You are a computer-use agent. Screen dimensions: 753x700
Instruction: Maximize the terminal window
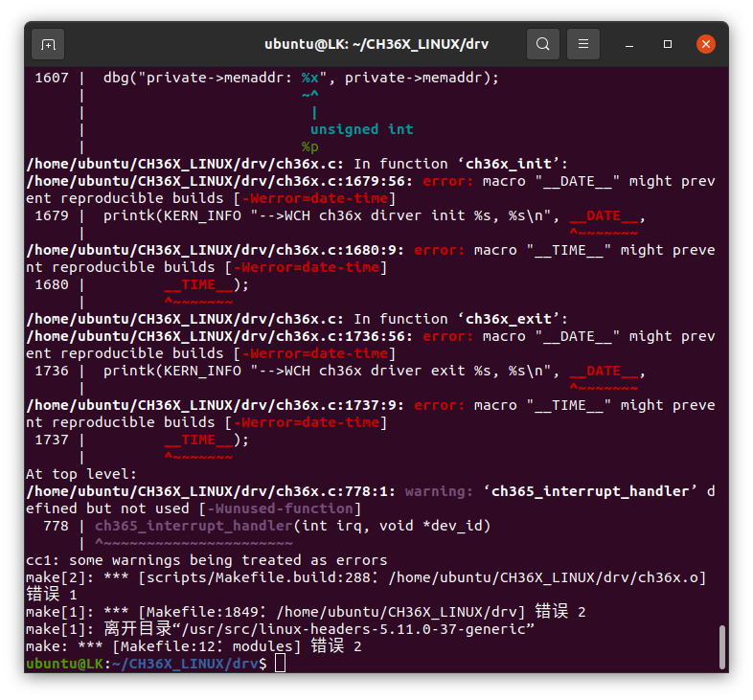[668, 45]
